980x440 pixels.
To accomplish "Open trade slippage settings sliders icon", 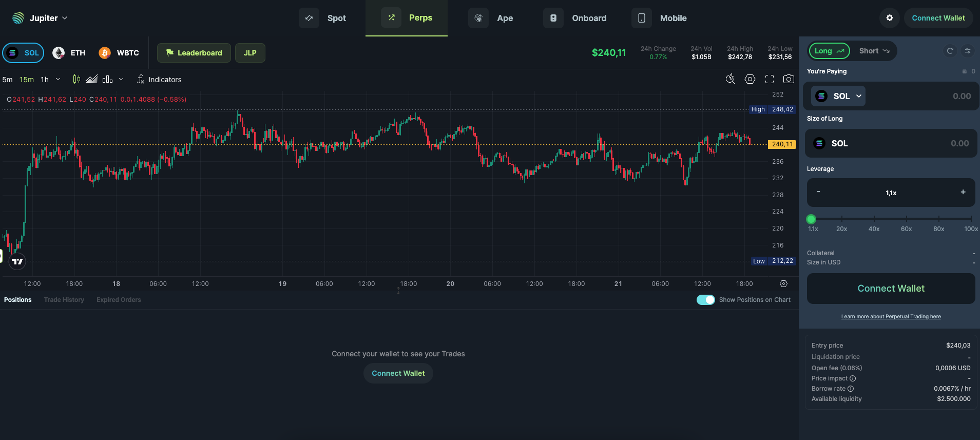I will pos(968,51).
